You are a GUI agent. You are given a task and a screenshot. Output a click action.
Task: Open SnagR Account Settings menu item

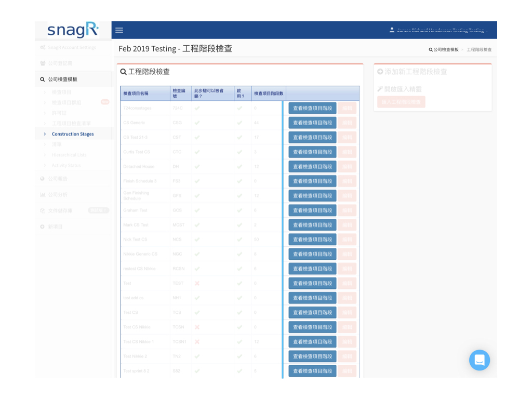point(73,47)
